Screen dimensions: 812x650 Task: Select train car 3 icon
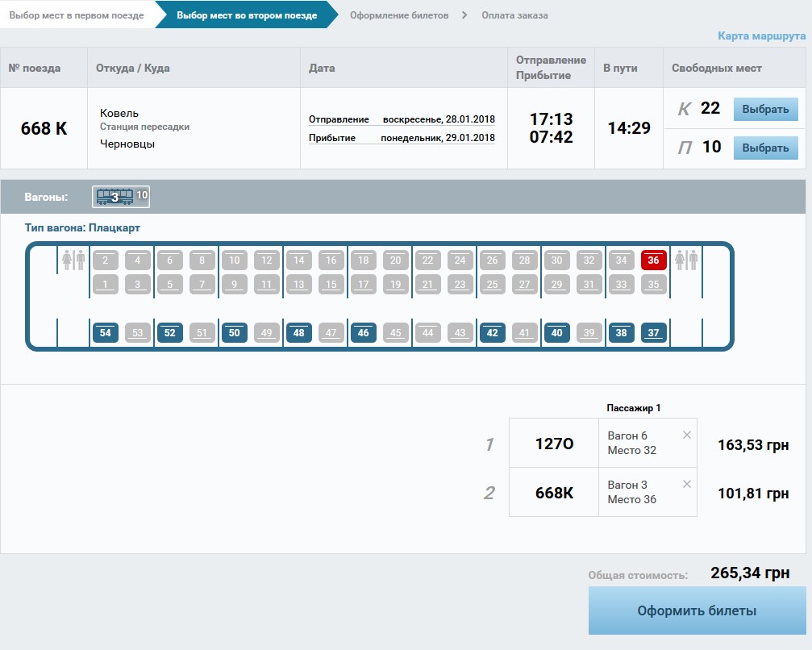click(115, 197)
